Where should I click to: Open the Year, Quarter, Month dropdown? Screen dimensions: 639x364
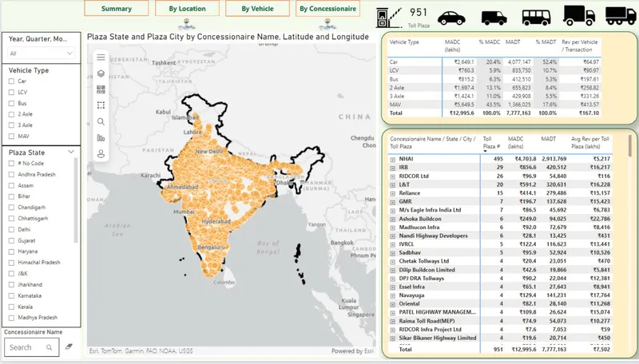(42, 53)
